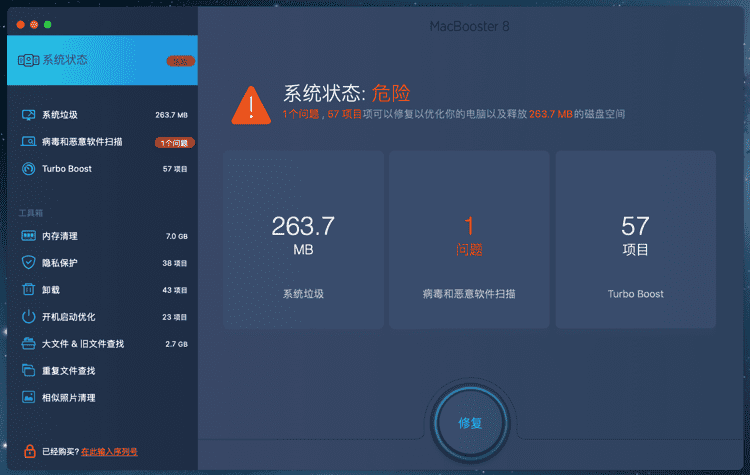Screen dimensions: 750x475
Task: Click the 工具箱 section header
Action: point(31,213)
